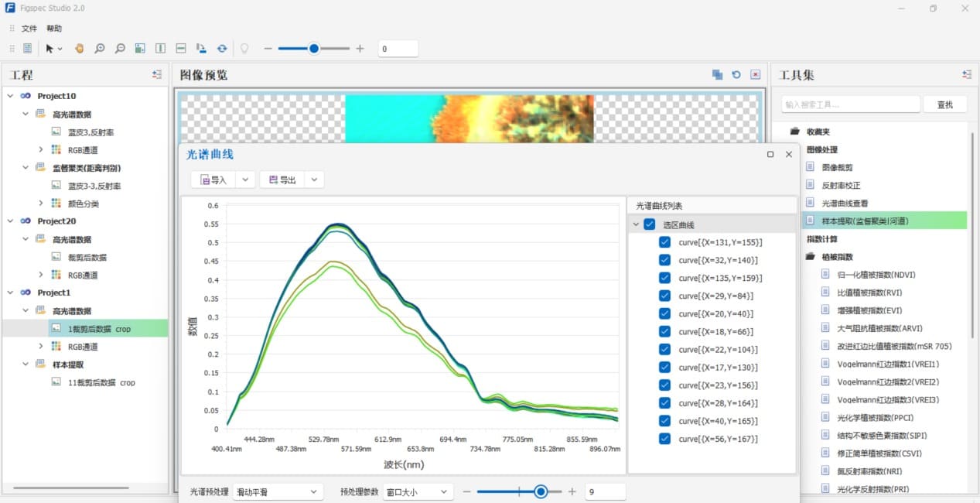Click the refresh icon in main toolbar
980x503 pixels.
pyautogui.click(x=222, y=49)
